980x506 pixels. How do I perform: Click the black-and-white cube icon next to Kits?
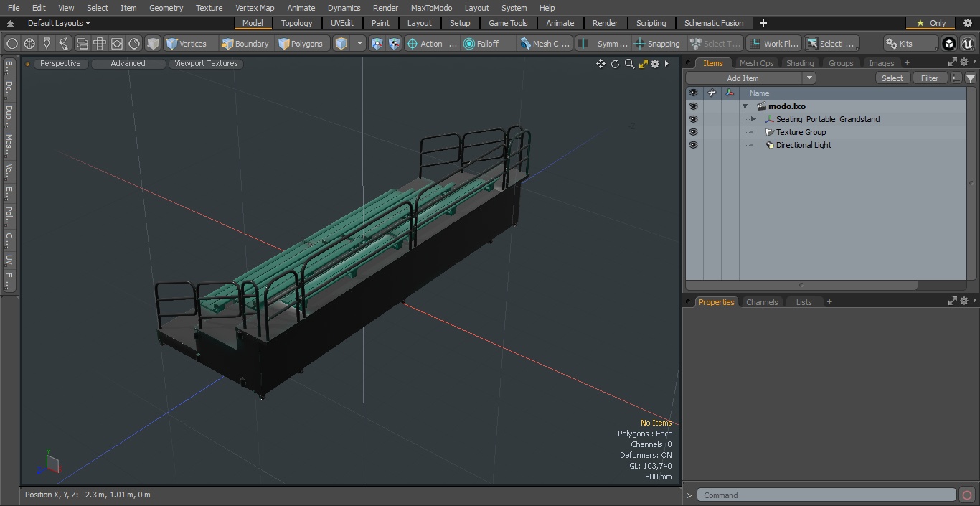coord(949,44)
